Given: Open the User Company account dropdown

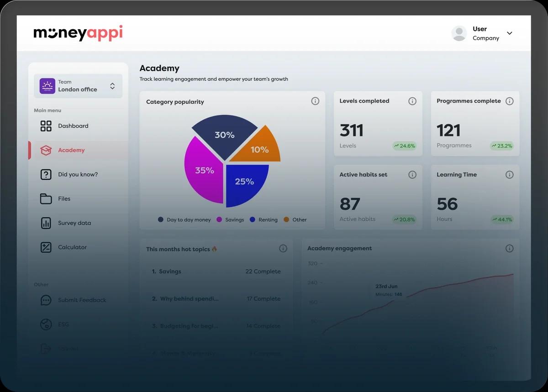Looking at the screenshot, I should pyautogui.click(x=510, y=33).
